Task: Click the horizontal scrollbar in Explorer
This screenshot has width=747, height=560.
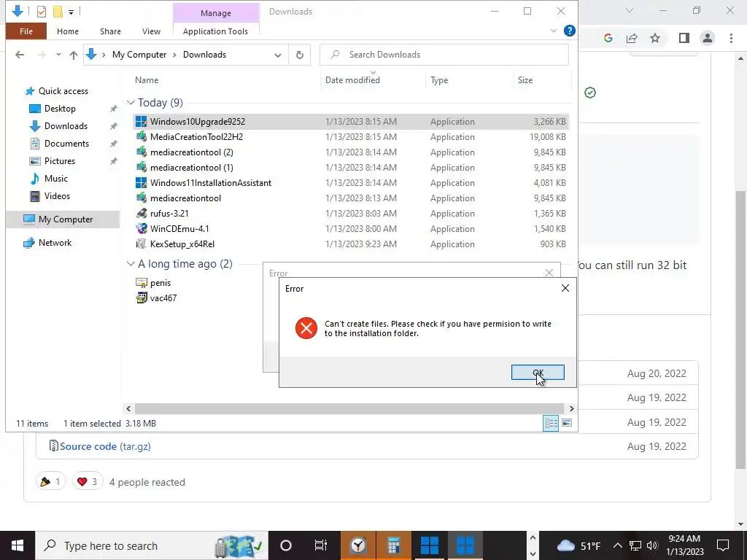Action: (349, 408)
